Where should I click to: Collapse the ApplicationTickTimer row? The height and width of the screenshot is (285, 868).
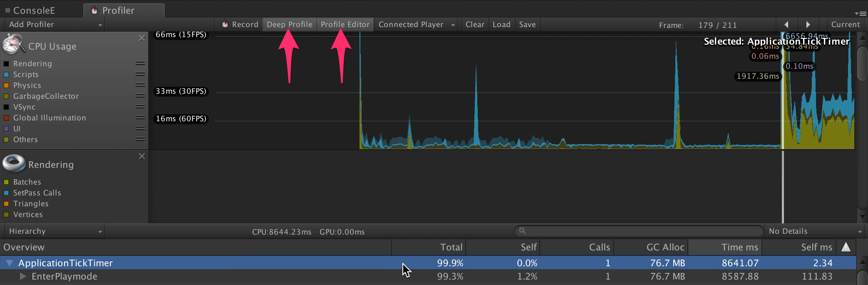coord(10,263)
